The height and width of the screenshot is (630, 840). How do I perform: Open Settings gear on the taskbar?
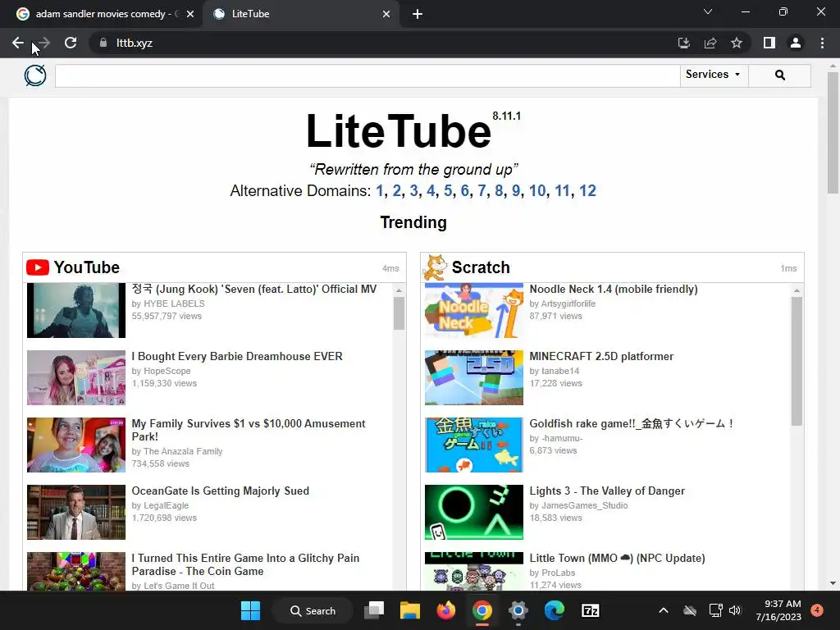coord(518,610)
